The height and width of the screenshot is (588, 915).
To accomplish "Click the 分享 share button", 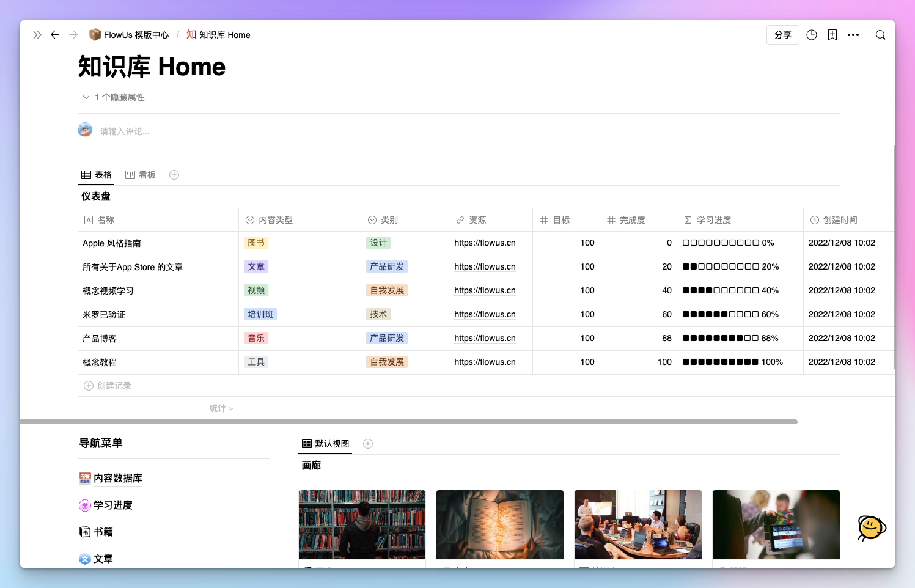I will coord(783,35).
